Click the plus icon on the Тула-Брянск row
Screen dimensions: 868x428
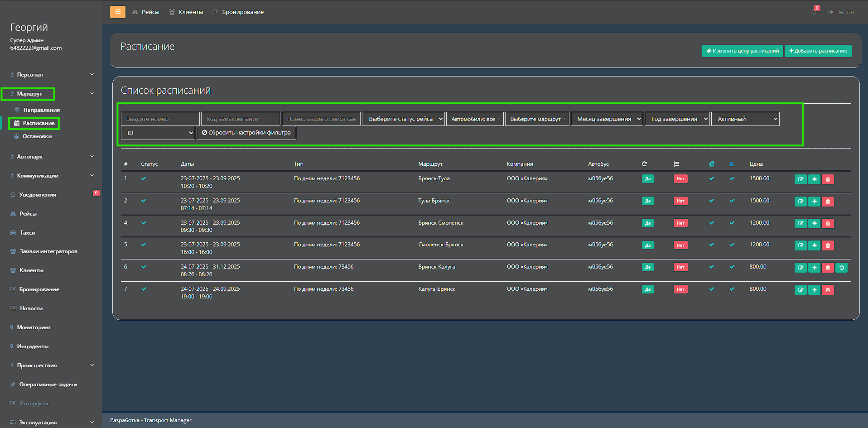pos(814,201)
